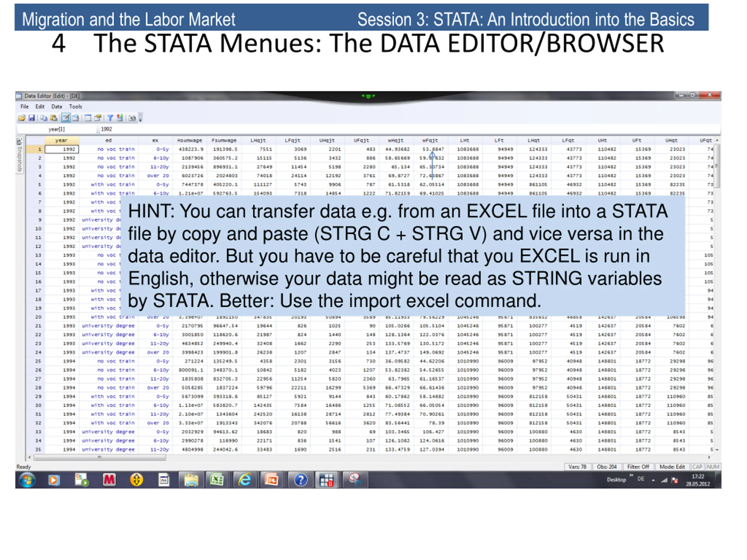The width and height of the screenshot is (747, 560).
Task: Click the Copy icon in toolbar
Action: (x=43, y=118)
